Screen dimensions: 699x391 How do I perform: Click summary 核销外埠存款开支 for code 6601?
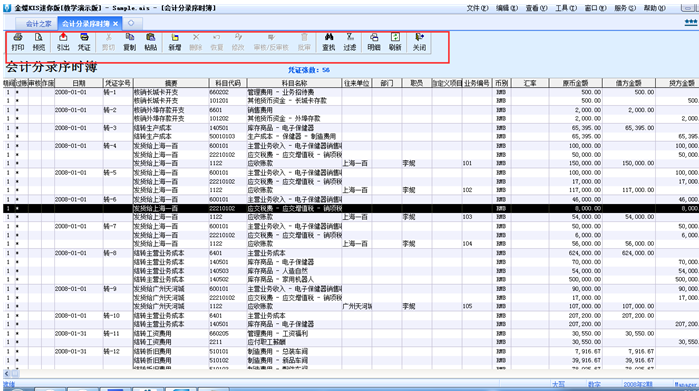159,110
